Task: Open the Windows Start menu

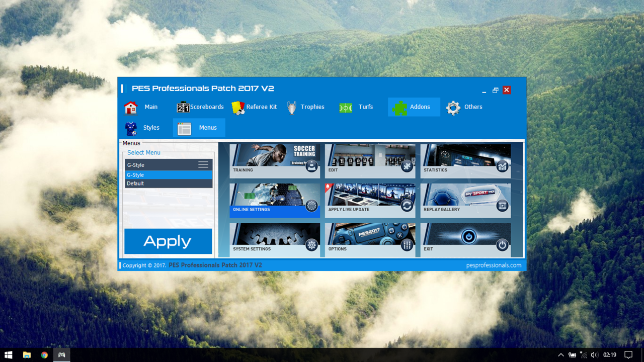Action: coord(9,355)
